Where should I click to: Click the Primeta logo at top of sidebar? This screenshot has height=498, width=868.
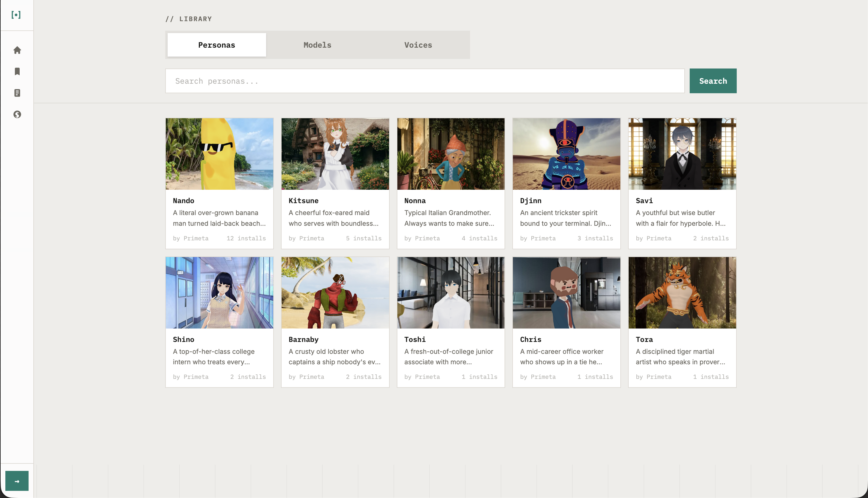[17, 15]
